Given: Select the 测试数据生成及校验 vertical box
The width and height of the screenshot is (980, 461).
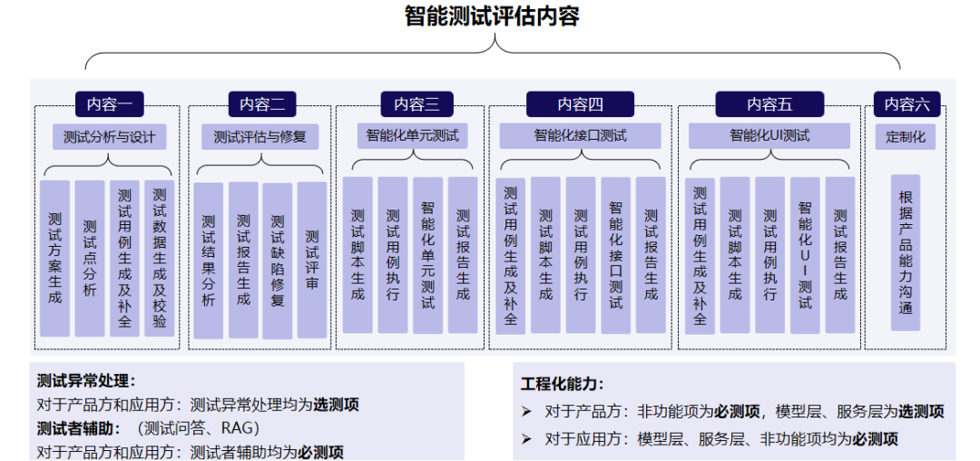Looking at the screenshot, I should pyautogui.click(x=160, y=259).
